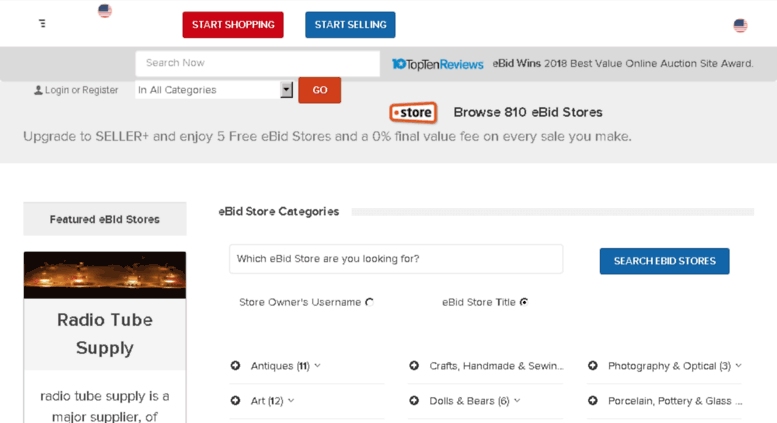Click the orange eBid store logo
This screenshot has width=777, height=423.
(413, 112)
